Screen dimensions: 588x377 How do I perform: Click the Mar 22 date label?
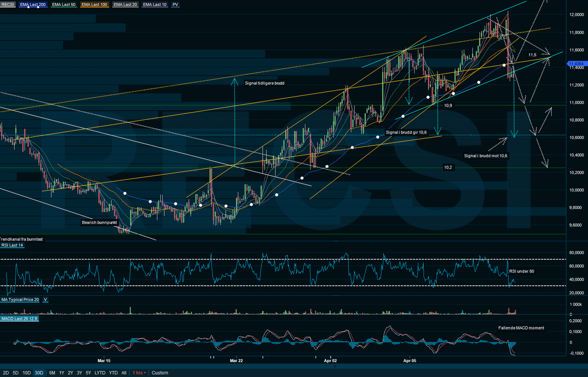click(x=237, y=361)
